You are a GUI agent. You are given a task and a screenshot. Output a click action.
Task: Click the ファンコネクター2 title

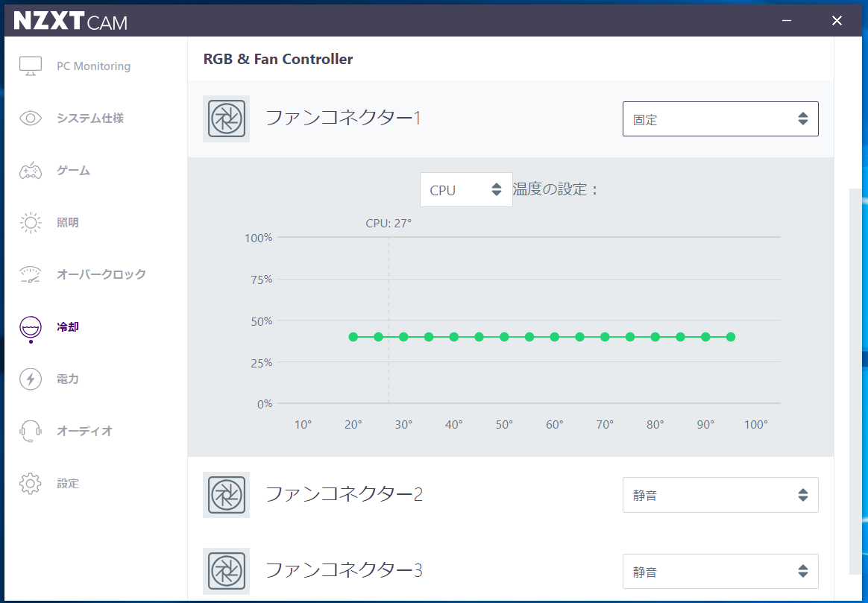(x=345, y=493)
